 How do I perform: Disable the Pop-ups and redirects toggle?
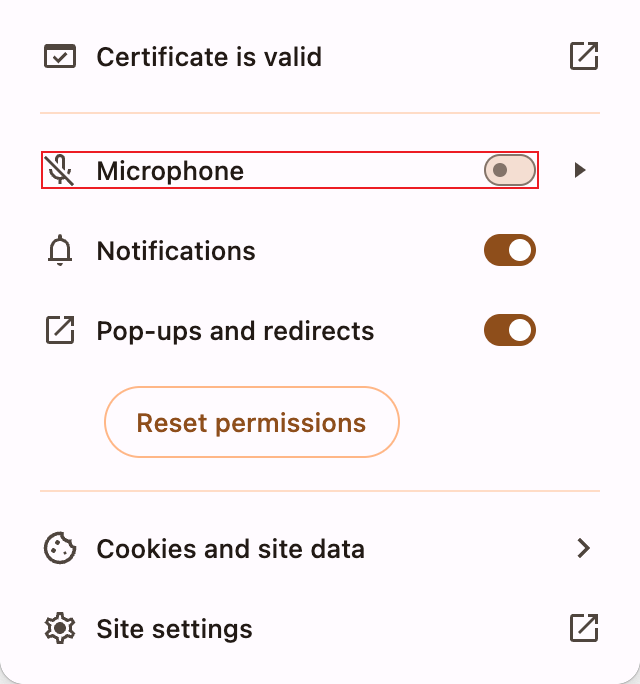(510, 331)
